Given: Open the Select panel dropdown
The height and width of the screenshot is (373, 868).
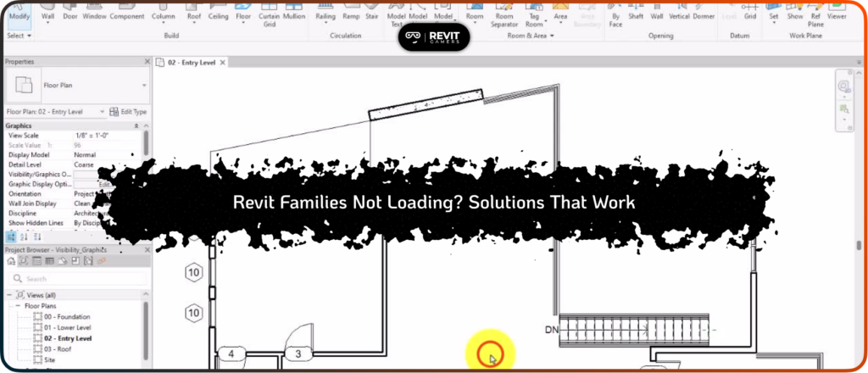Looking at the screenshot, I should 19,36.
